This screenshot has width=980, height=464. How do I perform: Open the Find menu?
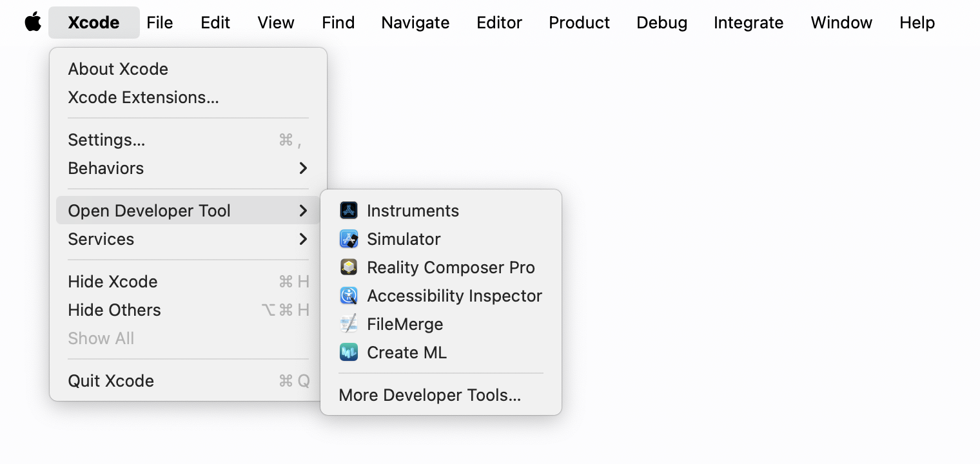pyautogui.click(x=338, y=23)
